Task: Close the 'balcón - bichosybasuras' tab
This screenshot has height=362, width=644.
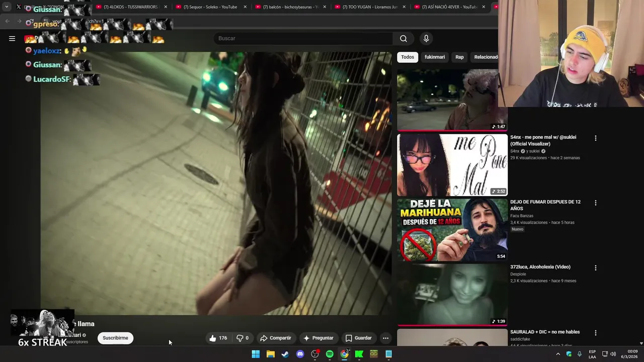Action: click(x=325, y=7)
